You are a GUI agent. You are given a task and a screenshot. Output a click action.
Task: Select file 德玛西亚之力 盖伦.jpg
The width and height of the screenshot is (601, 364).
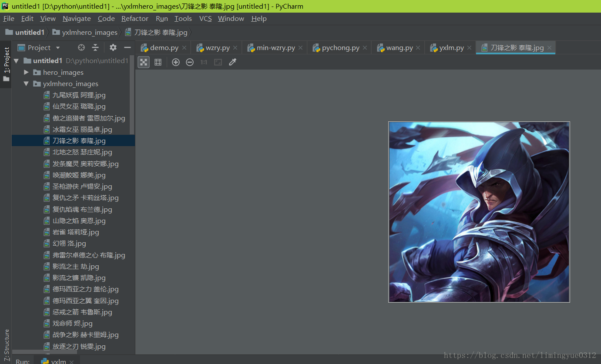pyautogui.click(x=81, y=289)
